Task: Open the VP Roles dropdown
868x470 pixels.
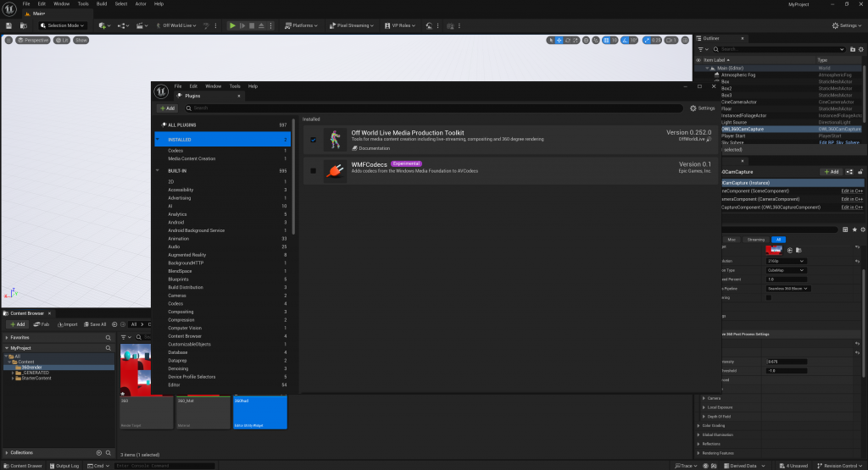Action: click(x=400, y=25)
